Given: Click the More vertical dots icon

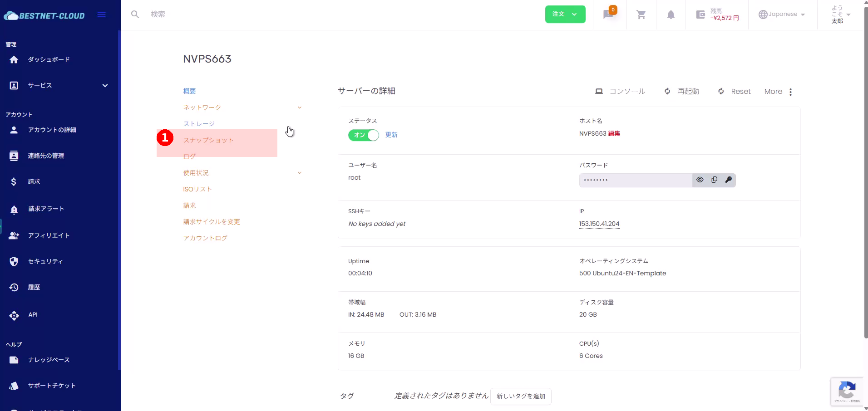Looking at the screenshot, I should pyautogui.click(x=790, y=92).
